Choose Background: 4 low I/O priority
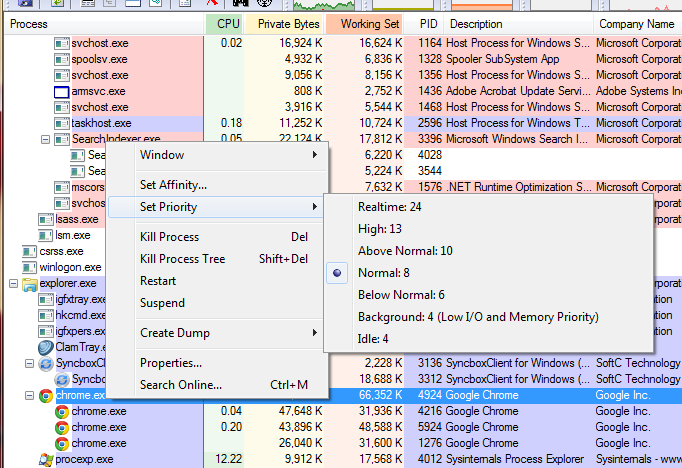 coord(488,317)
